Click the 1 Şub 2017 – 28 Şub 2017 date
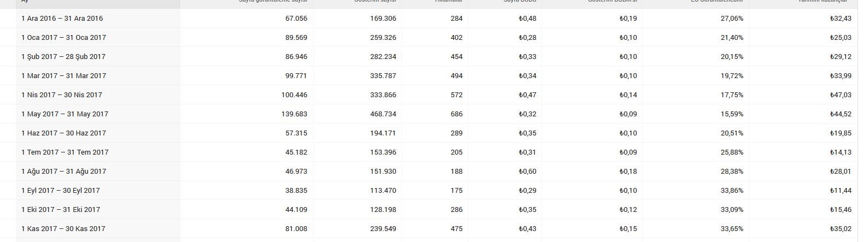868x242 pixels. click(63, 56)
